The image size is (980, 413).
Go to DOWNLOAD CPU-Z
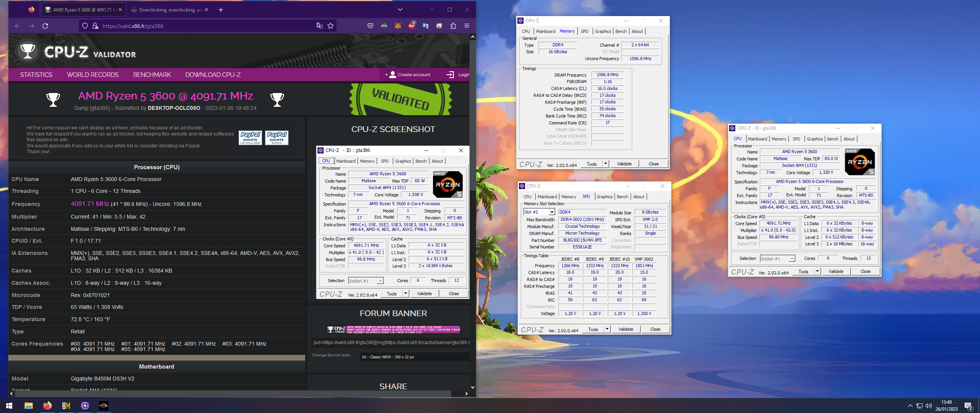tap(213, 75)
